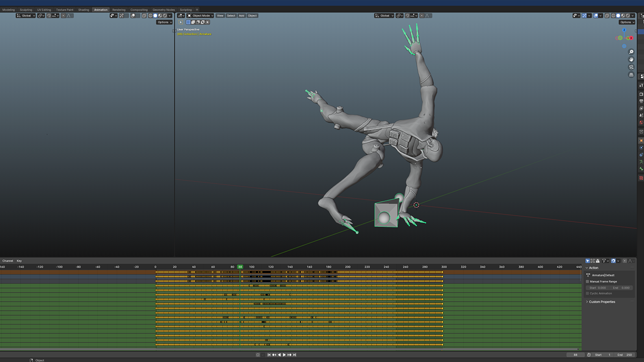This screenshot has width=644, height=362.
Task: Open Object Mode dropdown
Action: pos(200,15)
